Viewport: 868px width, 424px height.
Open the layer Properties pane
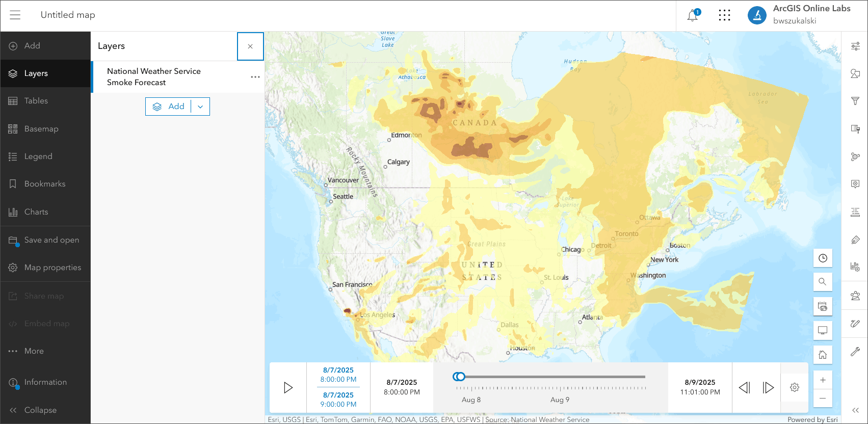[x=855, y=46]
